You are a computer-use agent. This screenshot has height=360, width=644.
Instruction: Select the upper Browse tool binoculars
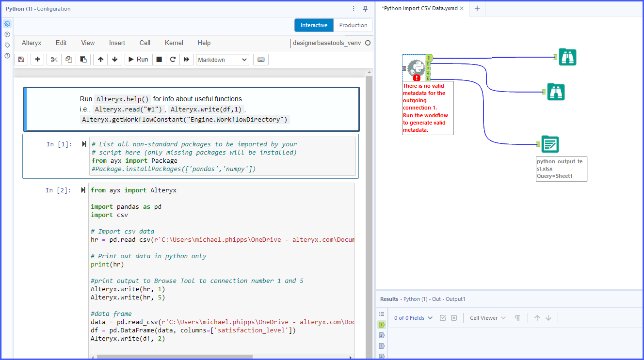point(567,57)
